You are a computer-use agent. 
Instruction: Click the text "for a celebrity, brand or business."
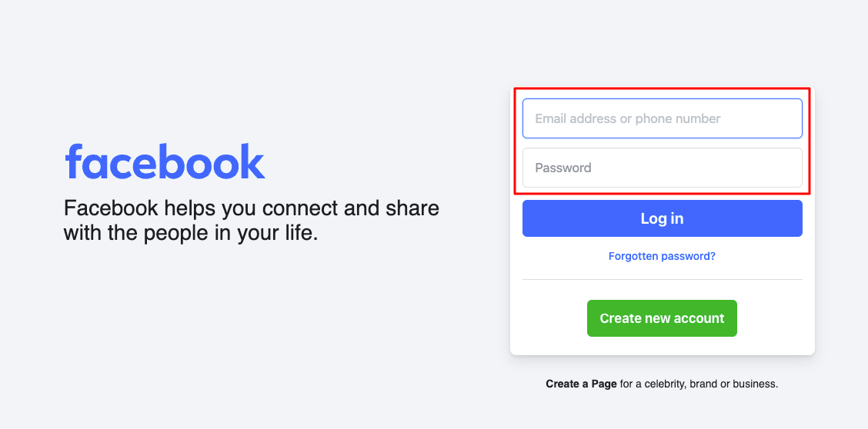[x=699, y=384]
